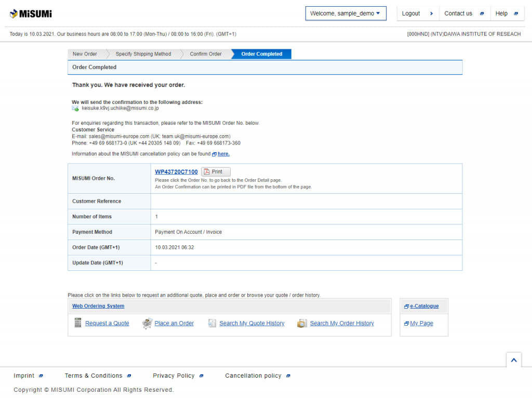Click the 'Customer Reference' row label

click(97, 201)
